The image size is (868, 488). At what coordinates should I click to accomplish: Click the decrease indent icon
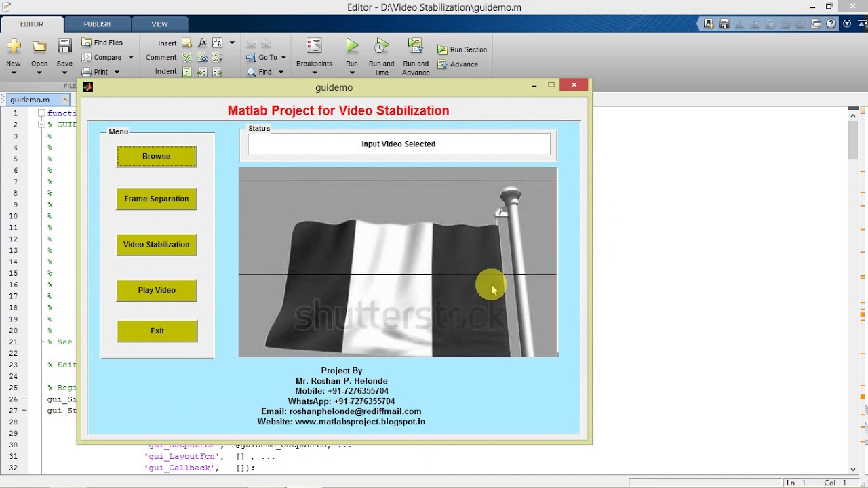tap(218, 72)
